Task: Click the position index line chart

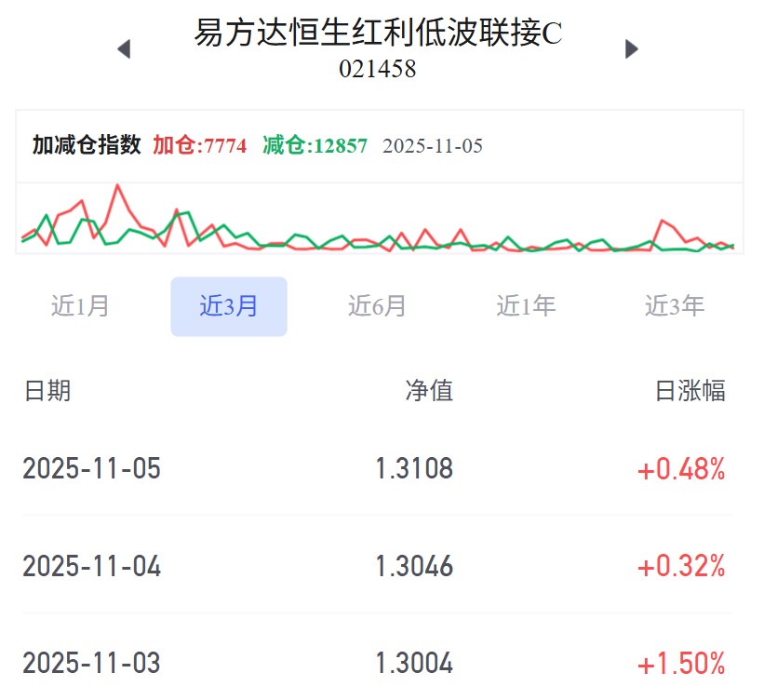Action: tap(379, 219)
